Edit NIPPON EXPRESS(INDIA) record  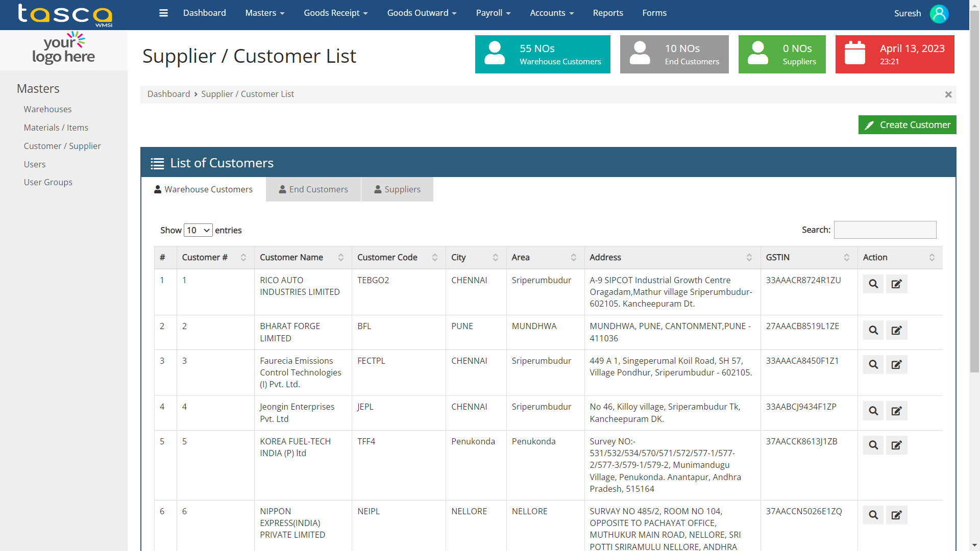(896, 515)
